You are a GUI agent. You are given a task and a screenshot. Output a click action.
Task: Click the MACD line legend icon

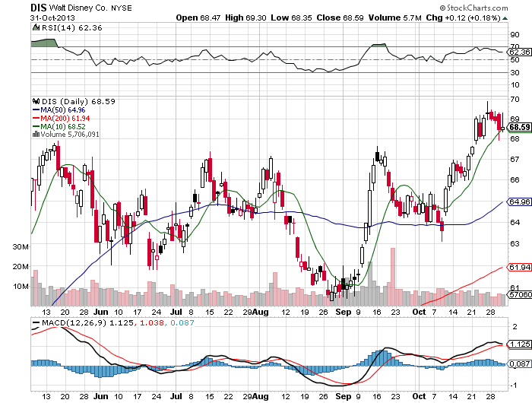36,323
